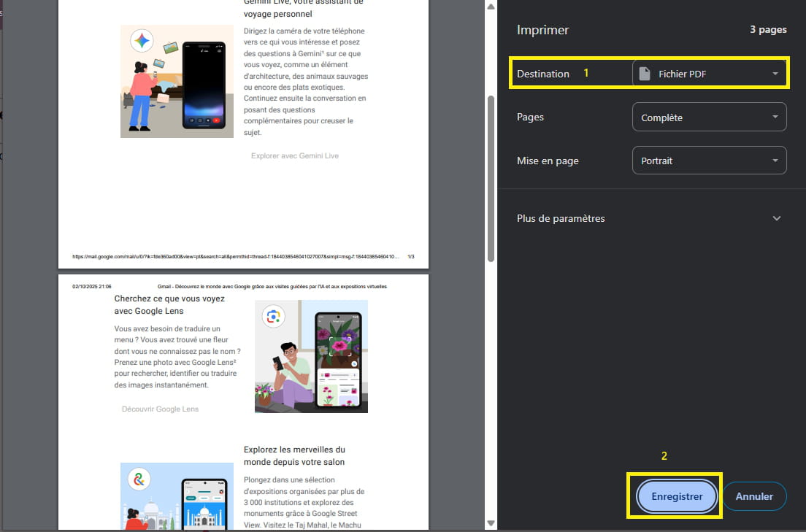Open the Pages dropdown set to Complète
This screenshot has height=532, width=806.
pyautogui.click(x=709, y=117)
